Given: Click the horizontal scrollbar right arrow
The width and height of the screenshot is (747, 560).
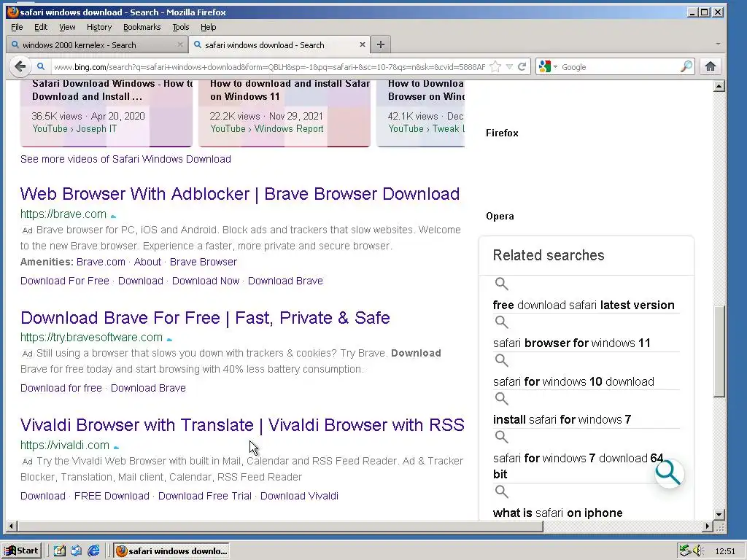Looking at the screenshot, I should [708, 526].
